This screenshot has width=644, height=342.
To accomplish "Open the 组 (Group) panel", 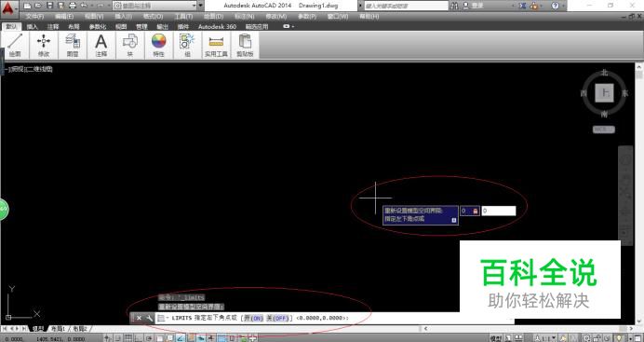I will 187,46.
